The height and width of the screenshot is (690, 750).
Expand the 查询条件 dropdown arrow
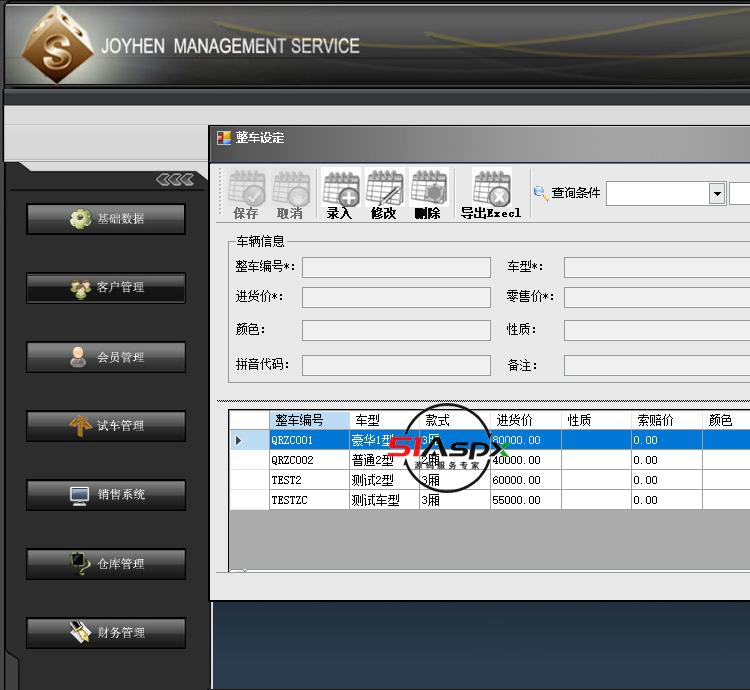pyautogui.click(x=717, y=194)
